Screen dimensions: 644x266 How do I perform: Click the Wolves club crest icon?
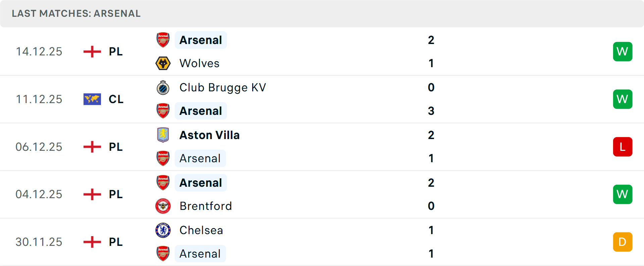click(163, 63)
